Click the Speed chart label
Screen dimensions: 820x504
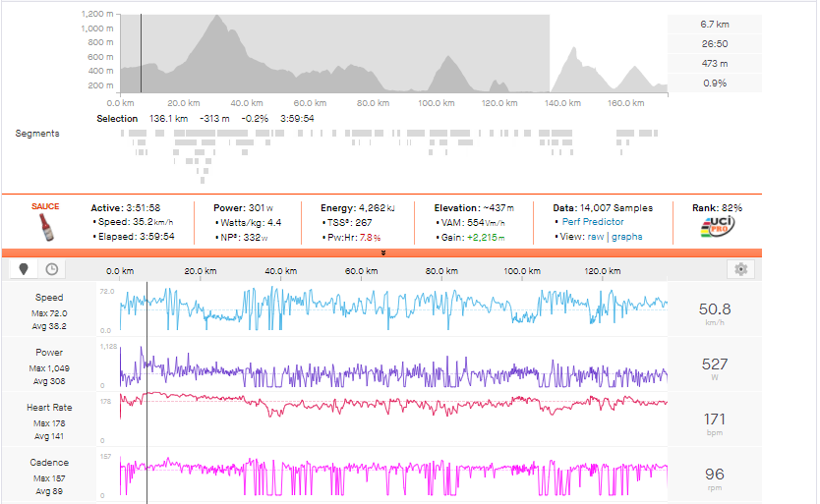click(49, 297)
